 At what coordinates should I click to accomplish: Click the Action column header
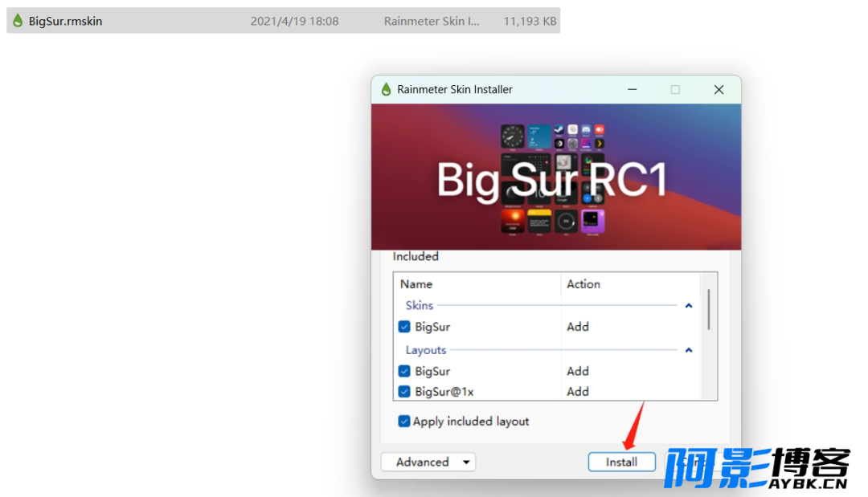coord(583,284)
